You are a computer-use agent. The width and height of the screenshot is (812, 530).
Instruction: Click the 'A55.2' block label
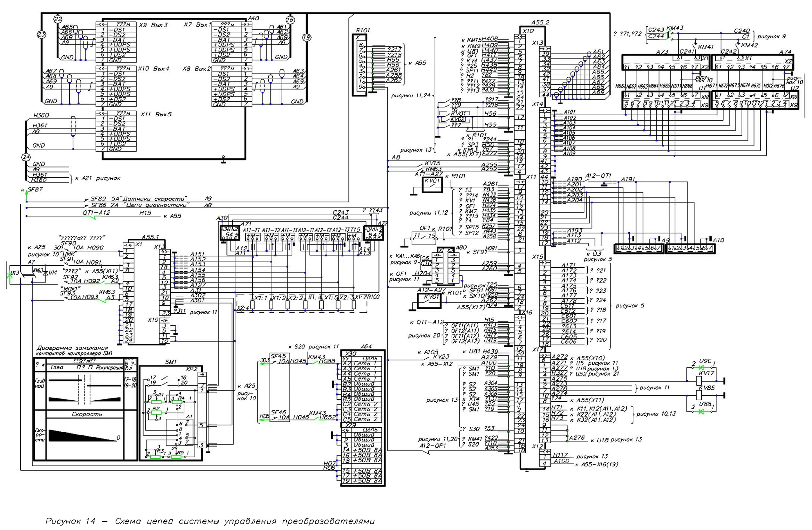pyautogui.click(x=540, y=23)
